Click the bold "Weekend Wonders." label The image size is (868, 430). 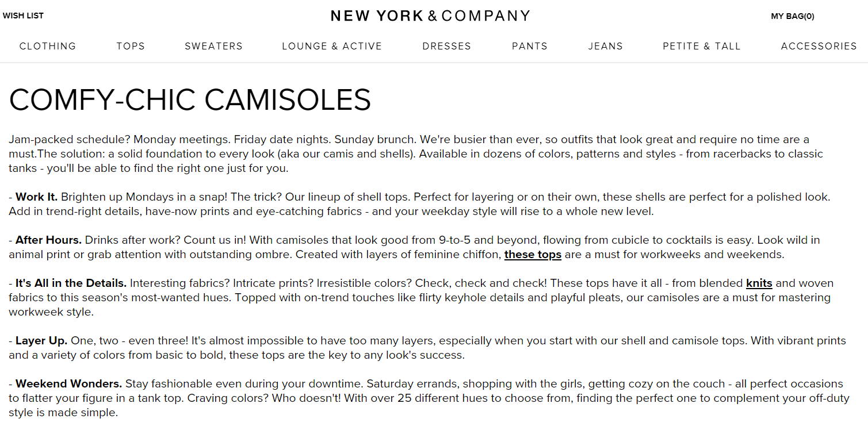(x=68, y=384)
